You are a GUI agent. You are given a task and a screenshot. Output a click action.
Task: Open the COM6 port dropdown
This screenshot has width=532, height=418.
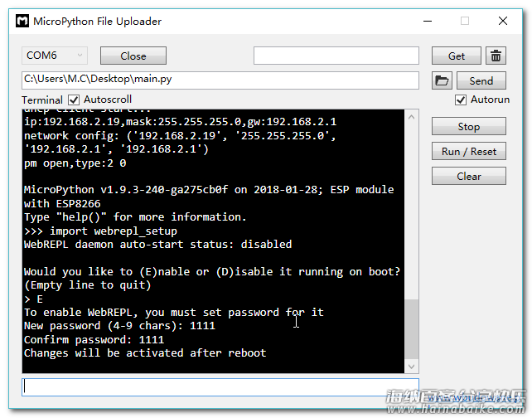[x=55, y=56]
